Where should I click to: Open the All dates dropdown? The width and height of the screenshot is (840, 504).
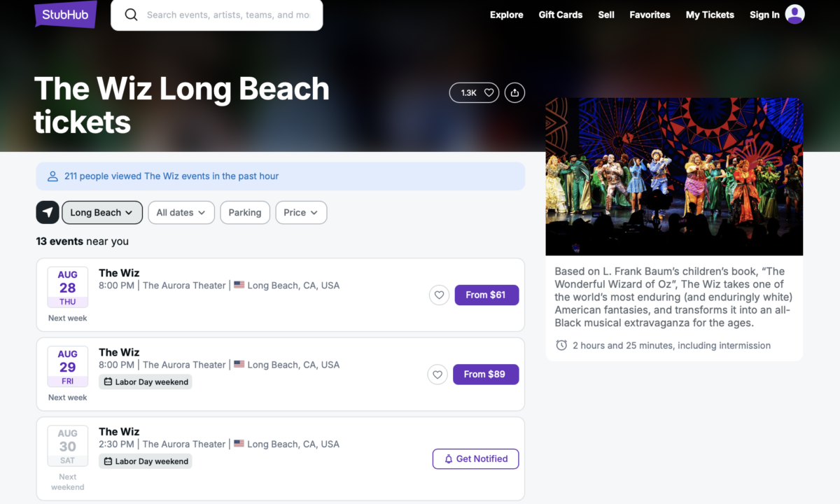[x=181, y=213]
